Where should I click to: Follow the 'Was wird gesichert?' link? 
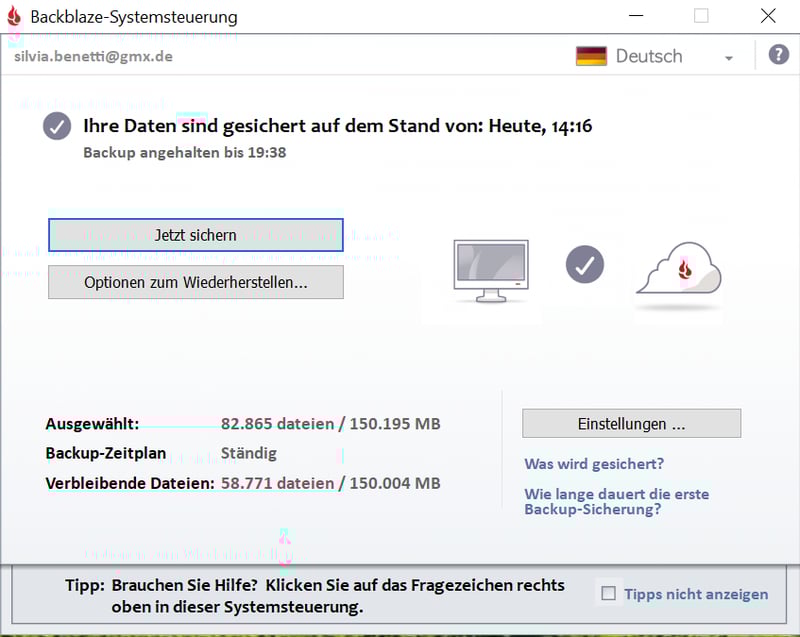pyautogui.click(x=594, y=464)
